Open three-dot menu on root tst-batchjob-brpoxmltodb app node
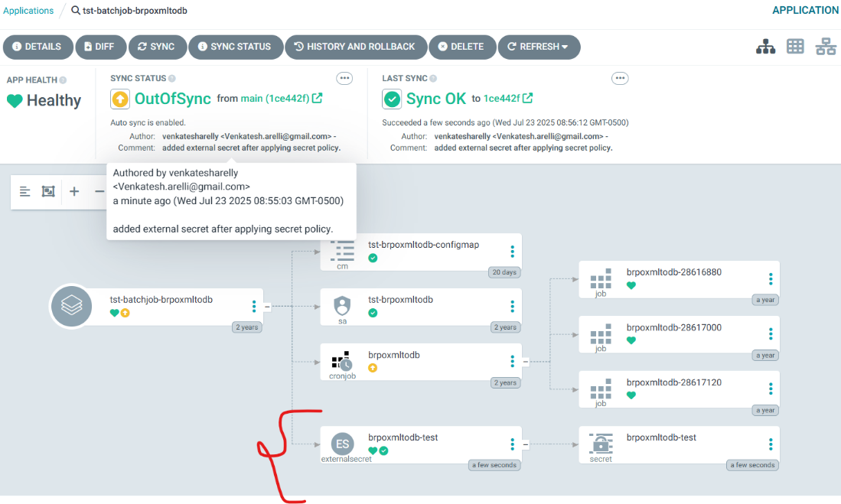The image size is (841, 504). coord(253,306)
